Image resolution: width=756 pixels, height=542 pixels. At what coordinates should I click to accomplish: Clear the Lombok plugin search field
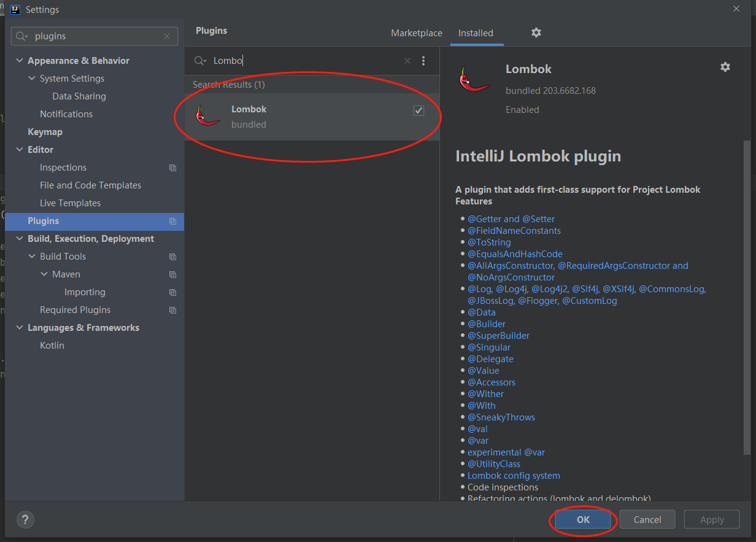(407, 61)
